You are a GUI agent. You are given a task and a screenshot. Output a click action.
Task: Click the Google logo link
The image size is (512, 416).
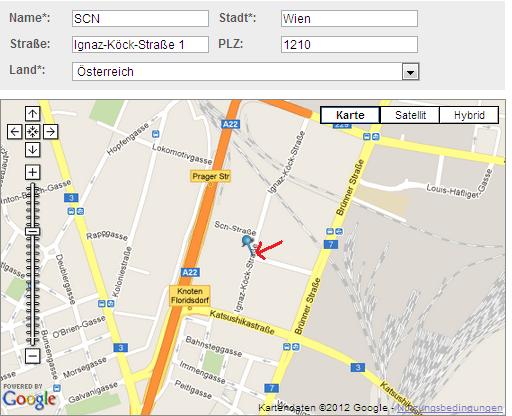coord(29,398)
